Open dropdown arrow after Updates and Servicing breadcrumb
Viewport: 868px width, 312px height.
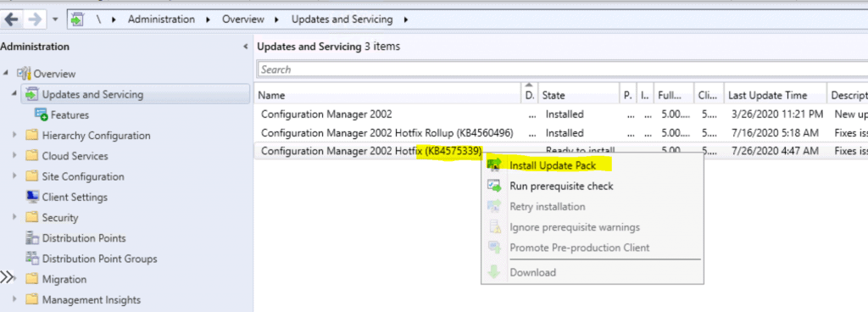(406, 19)
